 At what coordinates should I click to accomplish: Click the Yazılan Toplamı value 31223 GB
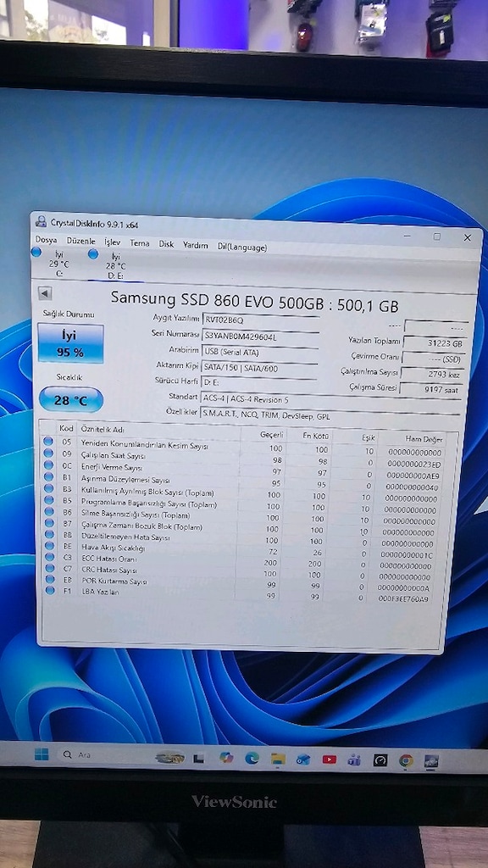click(x=435, y=343)
